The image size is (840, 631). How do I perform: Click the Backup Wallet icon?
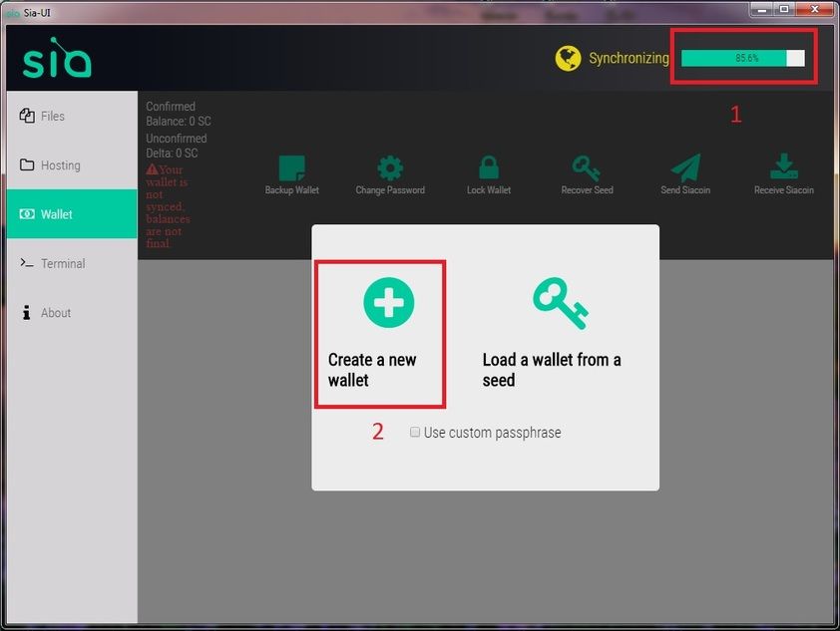[292, 168]
